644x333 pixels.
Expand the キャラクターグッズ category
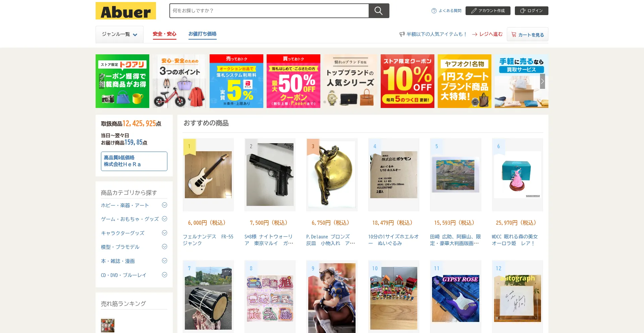164,233
